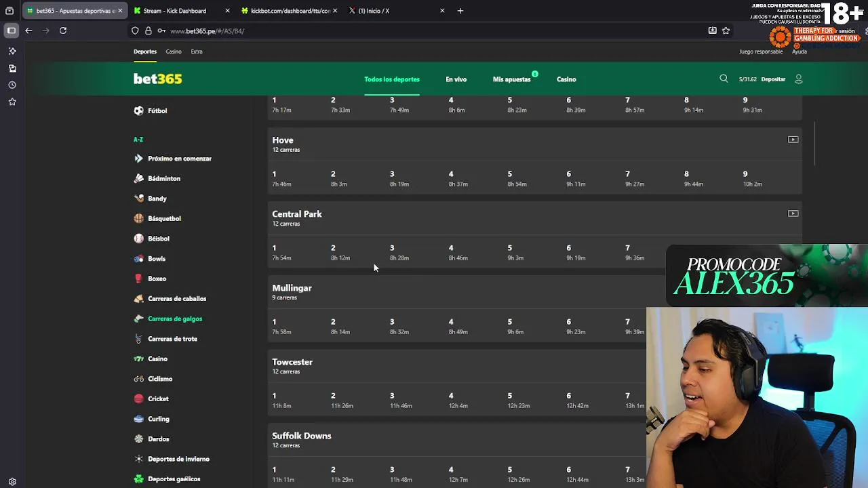Open Suffolk Downs race 6 at 12h 44m
Screen dimensions: 868x488
click(x=577, y=474)
